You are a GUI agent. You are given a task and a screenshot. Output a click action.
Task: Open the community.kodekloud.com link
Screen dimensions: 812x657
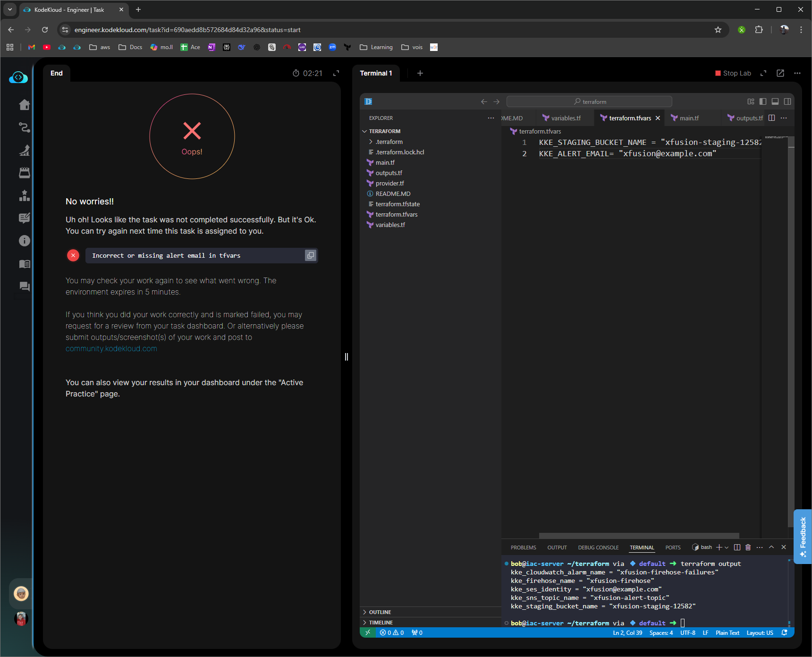(111, 349)
